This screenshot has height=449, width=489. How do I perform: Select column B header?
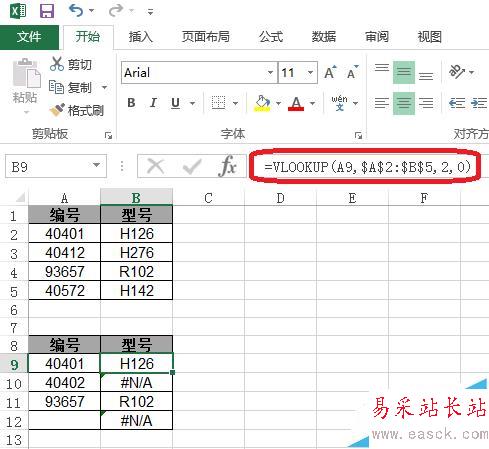(x=137, y=198)
